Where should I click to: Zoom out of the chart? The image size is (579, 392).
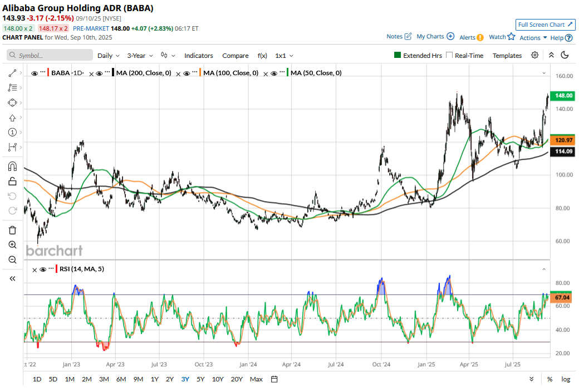tap(12, 259)
